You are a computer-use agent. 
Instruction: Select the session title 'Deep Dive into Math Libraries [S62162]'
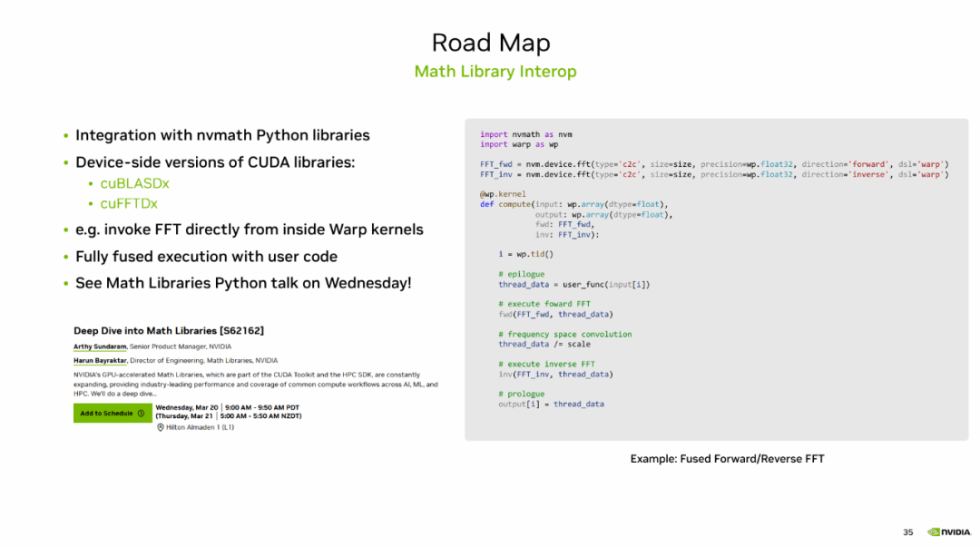click(169, 330)
